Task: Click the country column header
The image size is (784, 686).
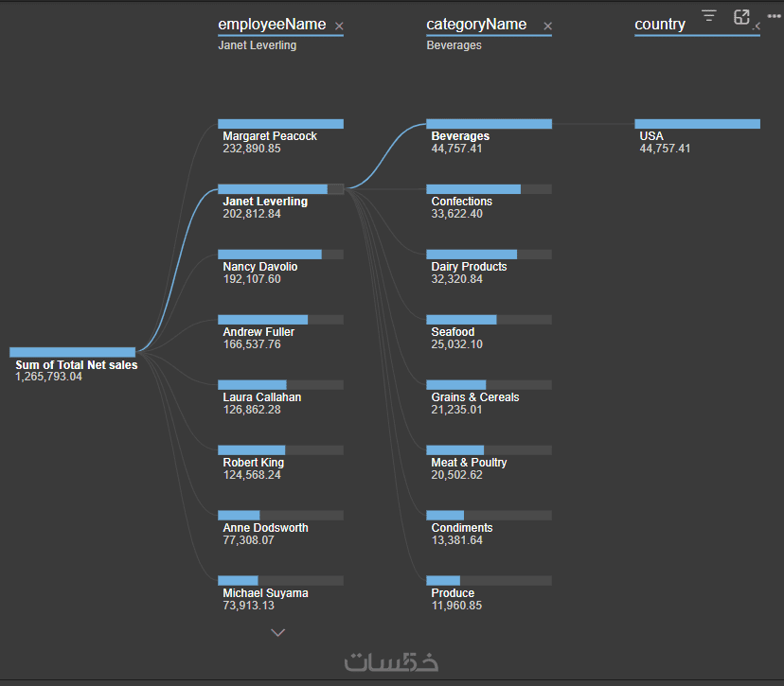Action: pos(660,25)
